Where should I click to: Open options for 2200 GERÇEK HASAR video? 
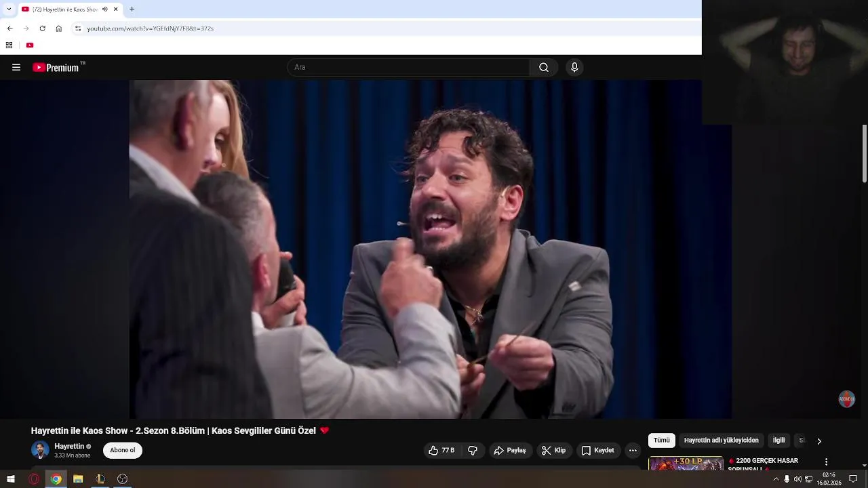(x=826, y=462)
